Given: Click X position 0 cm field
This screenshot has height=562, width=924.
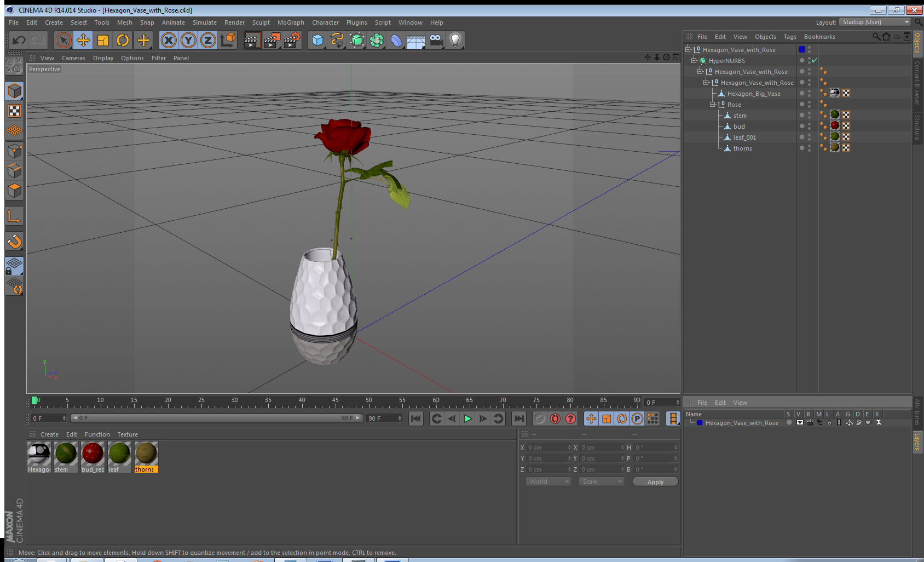Looking at the screenshot, I should point(548,448).
